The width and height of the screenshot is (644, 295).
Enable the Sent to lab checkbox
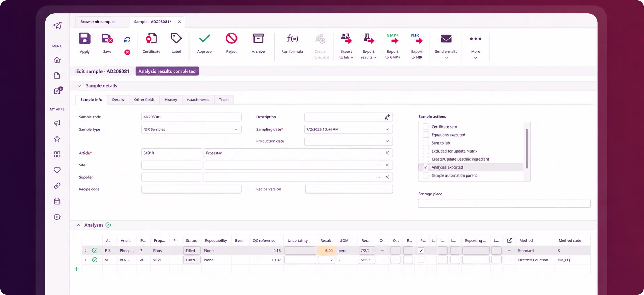426,143
